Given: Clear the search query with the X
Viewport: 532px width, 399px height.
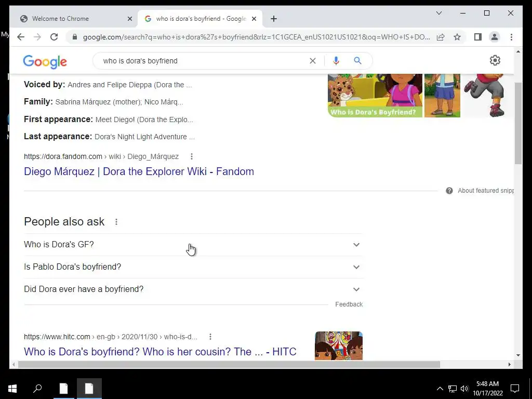Looking at the screenshot, I should click(312, 61).
